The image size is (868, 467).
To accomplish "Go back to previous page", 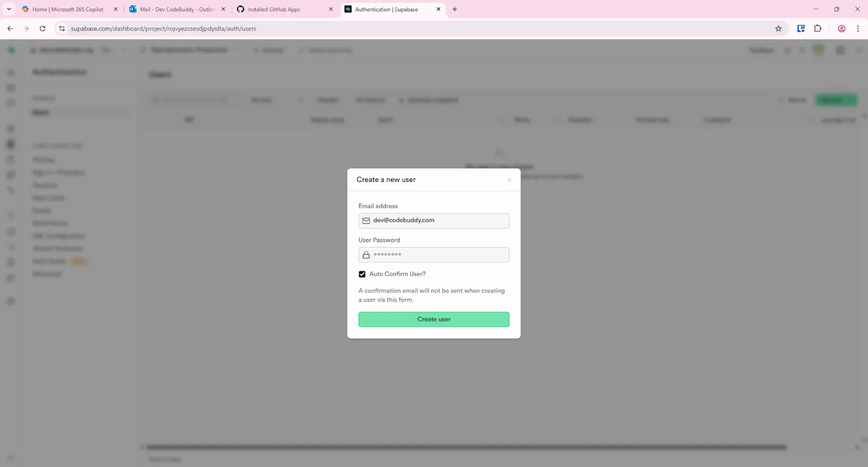I will pos(10,29).
